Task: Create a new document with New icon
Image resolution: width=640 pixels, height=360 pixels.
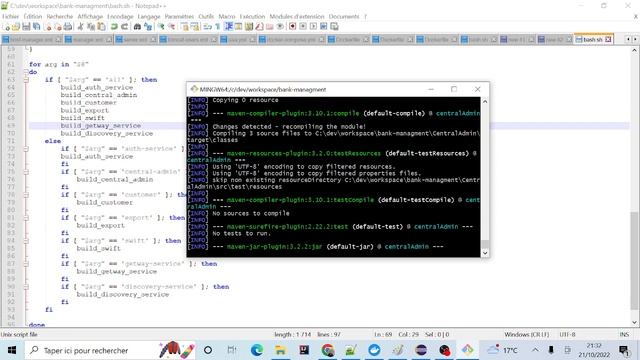Action: coord(7,27)
